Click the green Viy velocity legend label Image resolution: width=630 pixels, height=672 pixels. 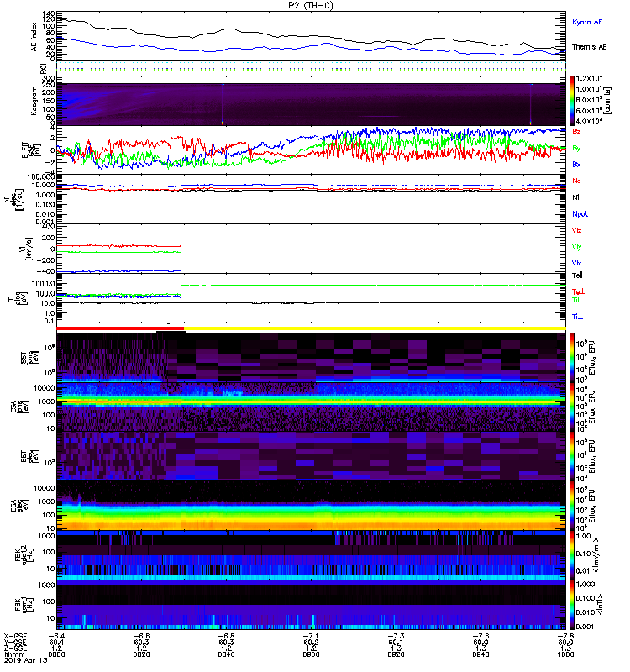(576, 247)
